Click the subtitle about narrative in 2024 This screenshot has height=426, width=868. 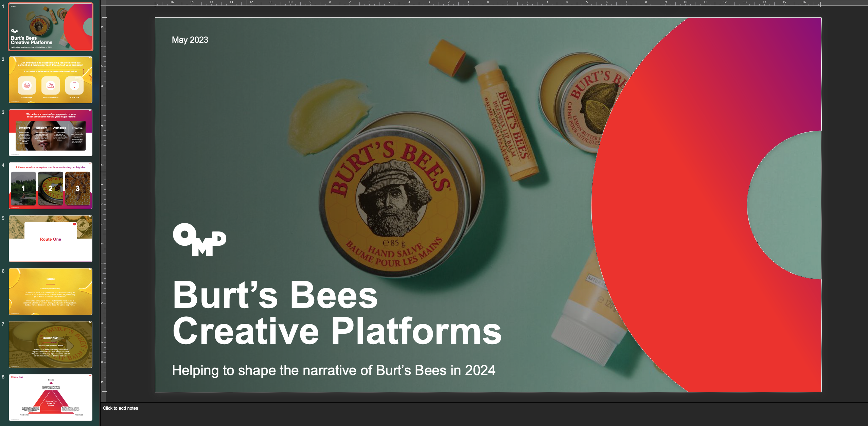click(x=333, y=370)
